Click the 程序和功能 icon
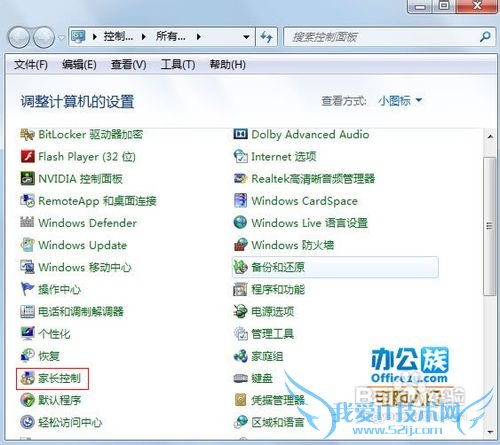The image size is (500, 445). pos(240,289)
